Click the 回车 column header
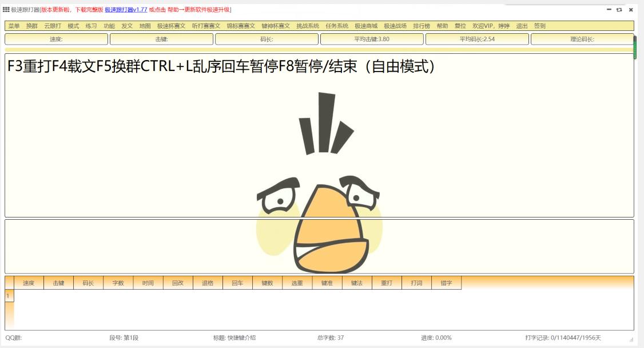 [238, 283]
